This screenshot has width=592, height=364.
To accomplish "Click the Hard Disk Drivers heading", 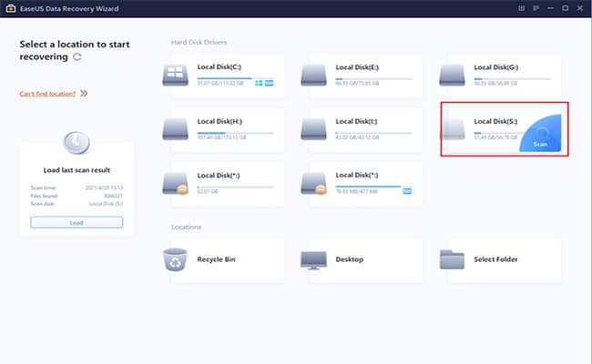I will pyautogui.click(x=199, y=42).
